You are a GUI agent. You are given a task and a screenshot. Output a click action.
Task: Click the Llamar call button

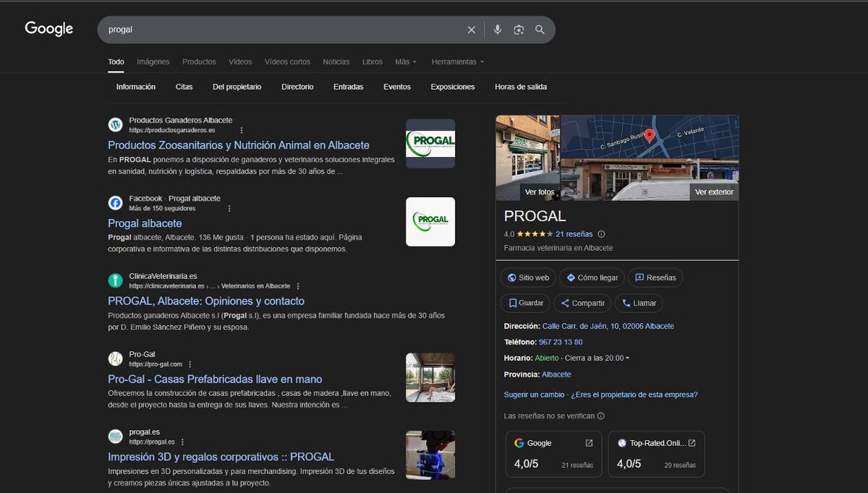(639, 303)
